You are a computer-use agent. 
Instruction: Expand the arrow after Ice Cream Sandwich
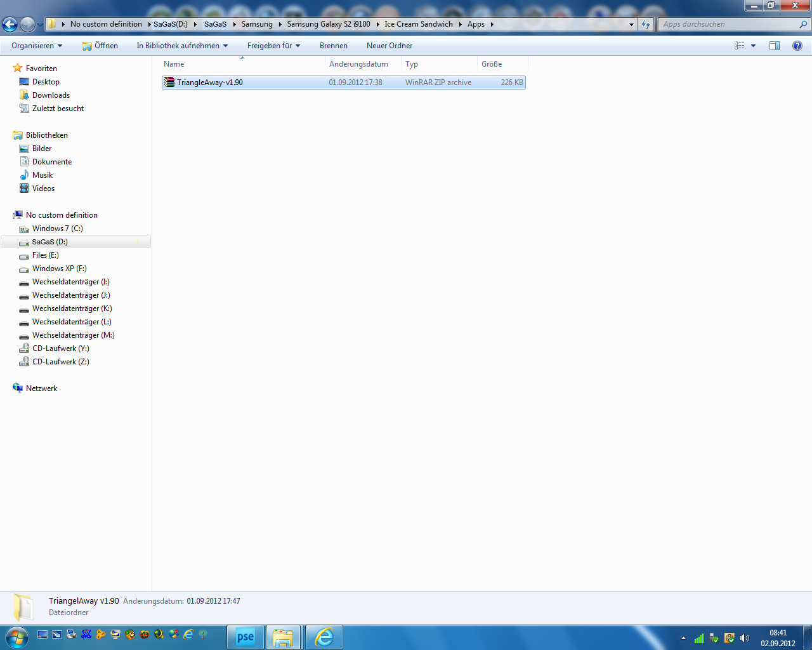pyautogui.click(x=460, y=24)
